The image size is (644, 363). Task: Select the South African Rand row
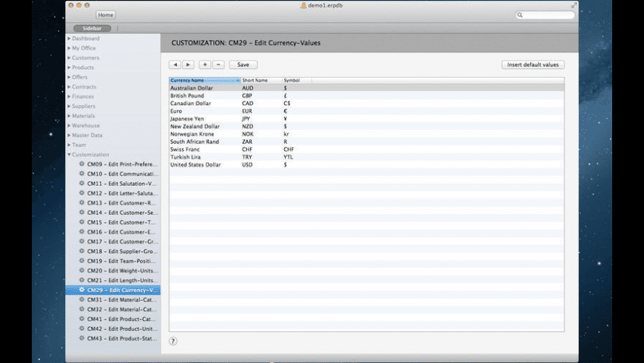point(366,141)
